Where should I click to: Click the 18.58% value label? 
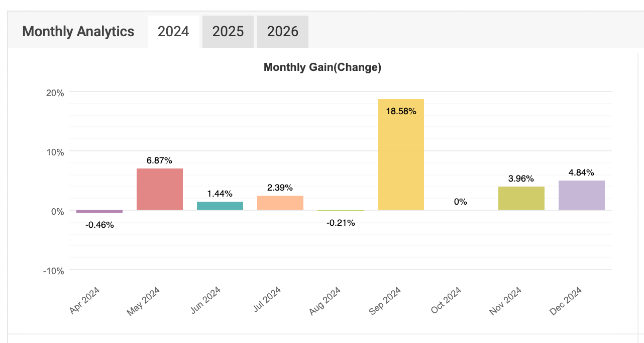401,112
